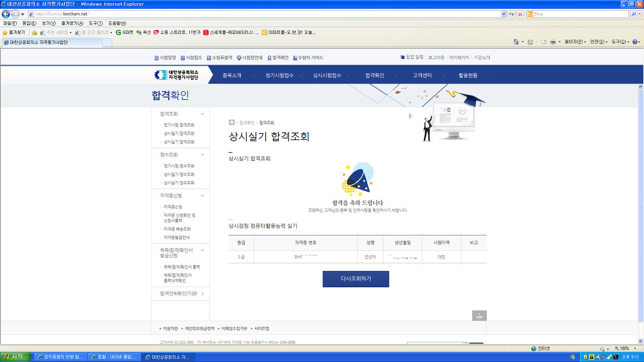Click the Refresh icon beside address bar

pos(511,14)
